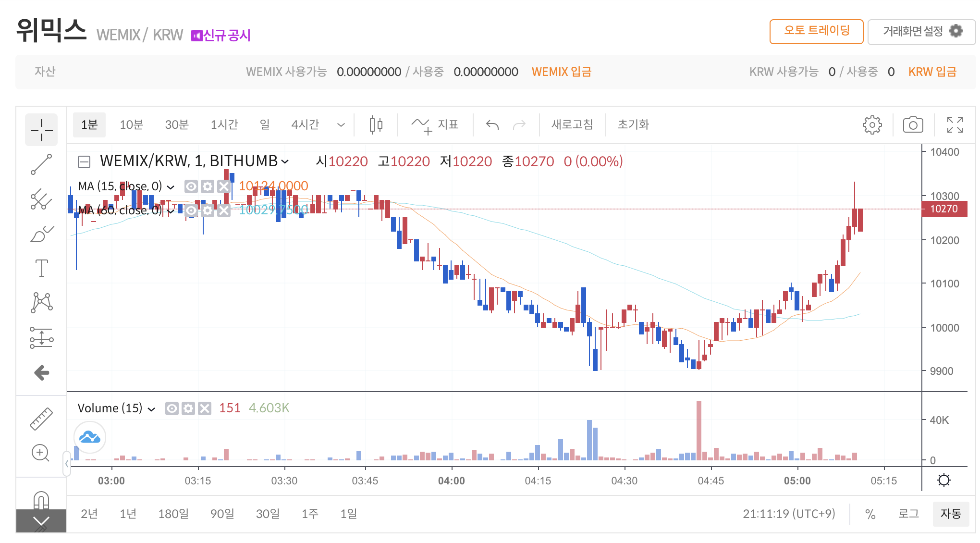
Task: Toggle visibility of Volume indicator
Action: point(172,408)
